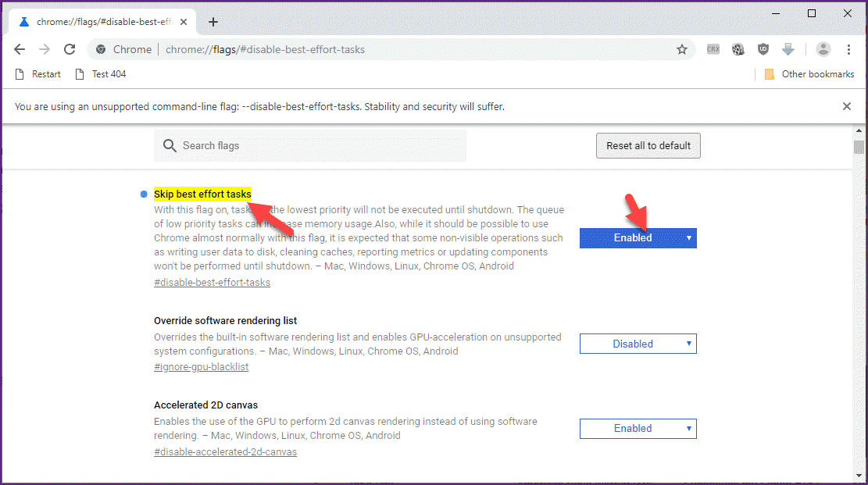Open the film reel extension
Image resolution: width=868 pixels, height=485 pixels.
(x=738, y=49)
